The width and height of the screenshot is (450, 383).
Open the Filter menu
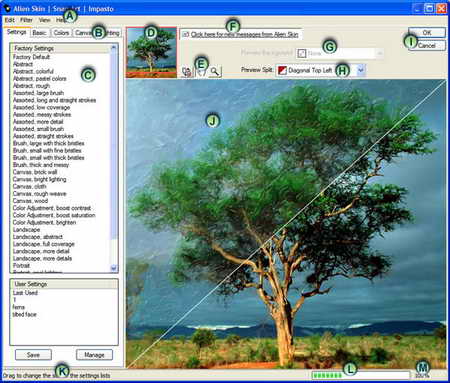click(26, 20)
